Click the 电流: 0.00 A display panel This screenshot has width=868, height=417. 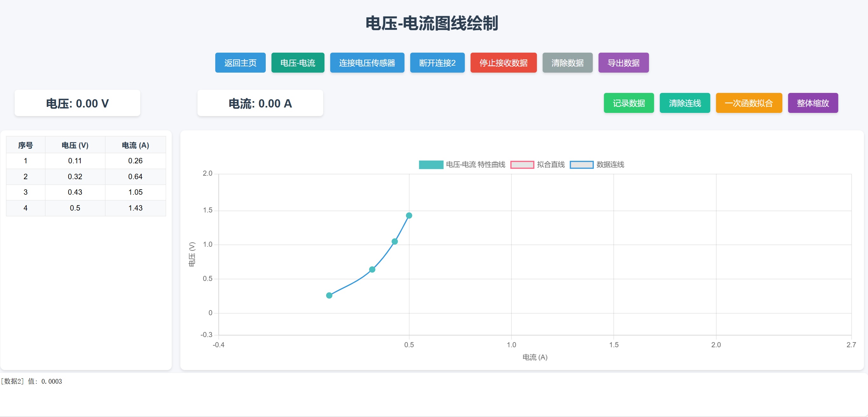[260, 103]
